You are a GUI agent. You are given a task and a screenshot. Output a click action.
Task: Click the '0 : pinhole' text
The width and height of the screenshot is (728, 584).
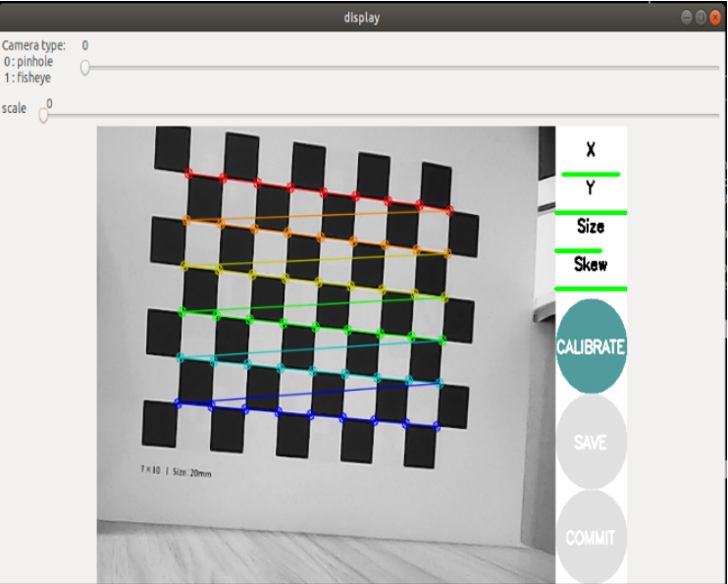coord(28,61)
